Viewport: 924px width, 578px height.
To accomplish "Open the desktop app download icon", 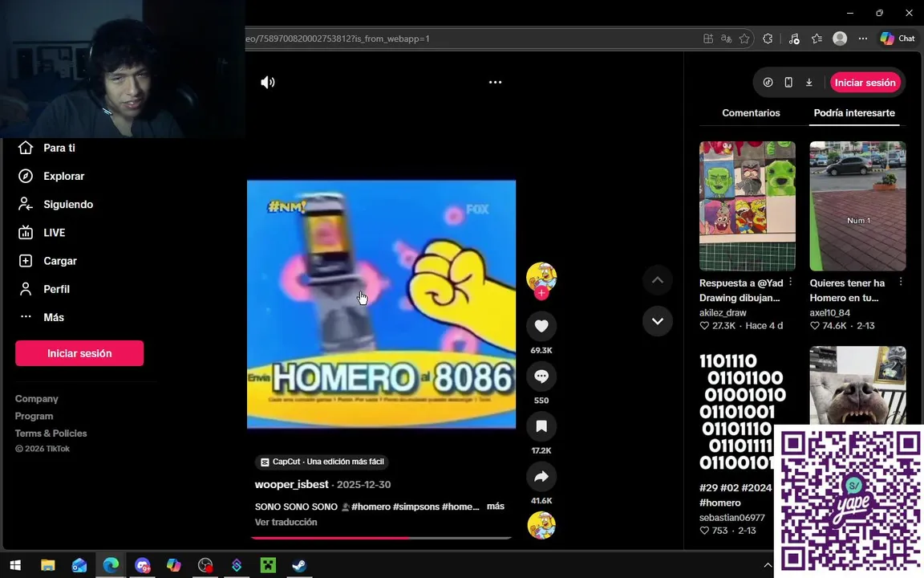I will (x=809, y=83).
